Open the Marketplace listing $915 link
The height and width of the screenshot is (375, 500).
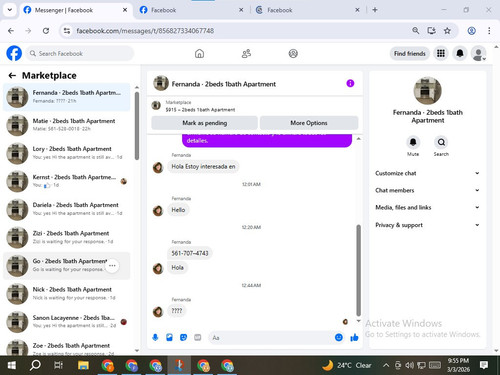coord(200,110)
